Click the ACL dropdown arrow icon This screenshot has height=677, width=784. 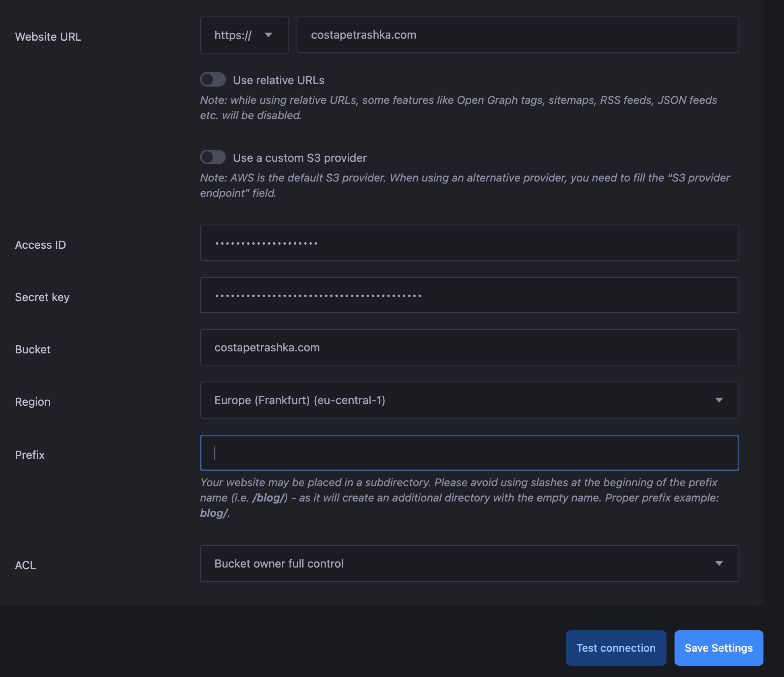pyautogui.click(x=719, y=563)
